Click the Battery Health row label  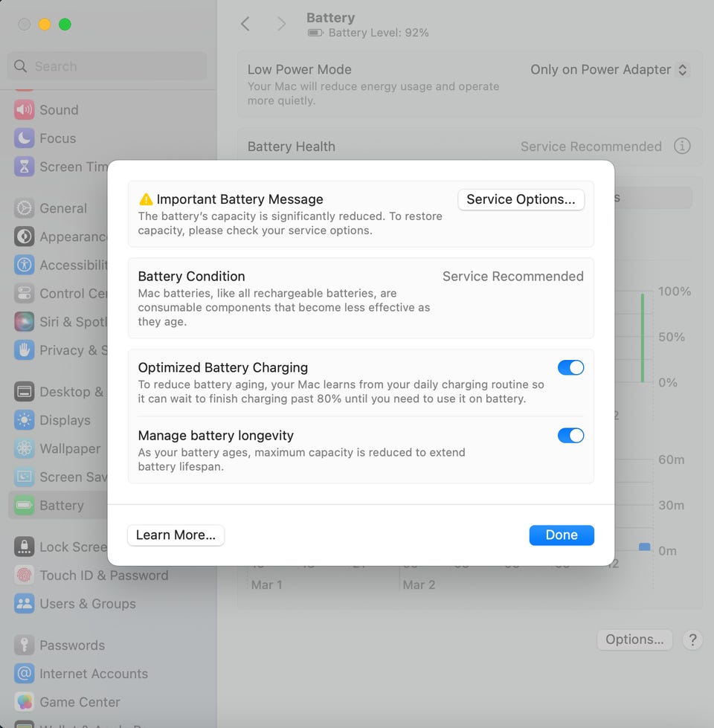pos(291,146)
